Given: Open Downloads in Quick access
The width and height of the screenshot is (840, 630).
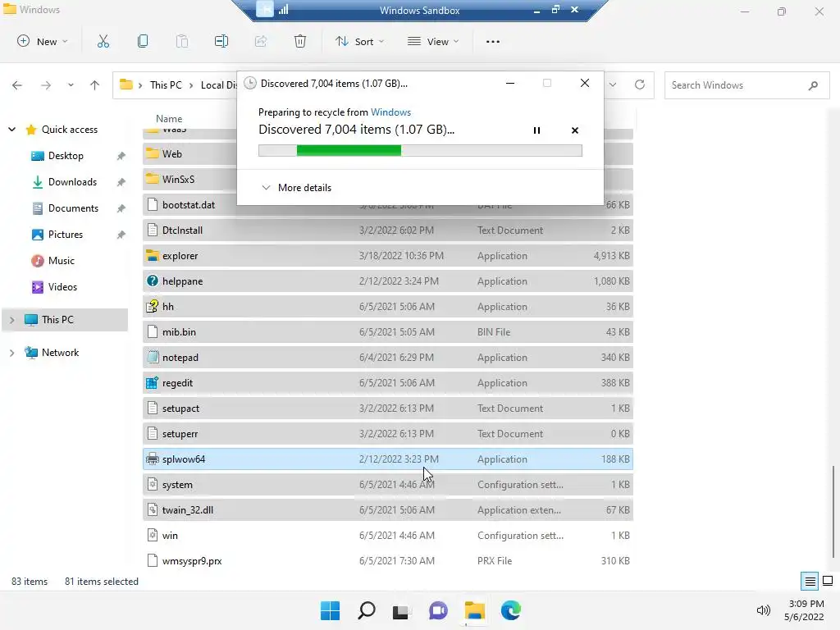Looking at the screenshot, I should point(72,181).
